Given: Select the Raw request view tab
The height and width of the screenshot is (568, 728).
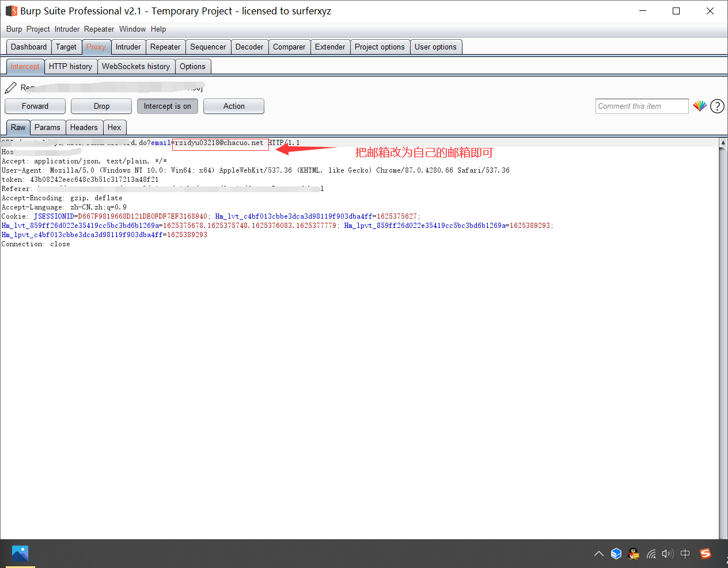Looking at the screenshot, I should (18, 127).
